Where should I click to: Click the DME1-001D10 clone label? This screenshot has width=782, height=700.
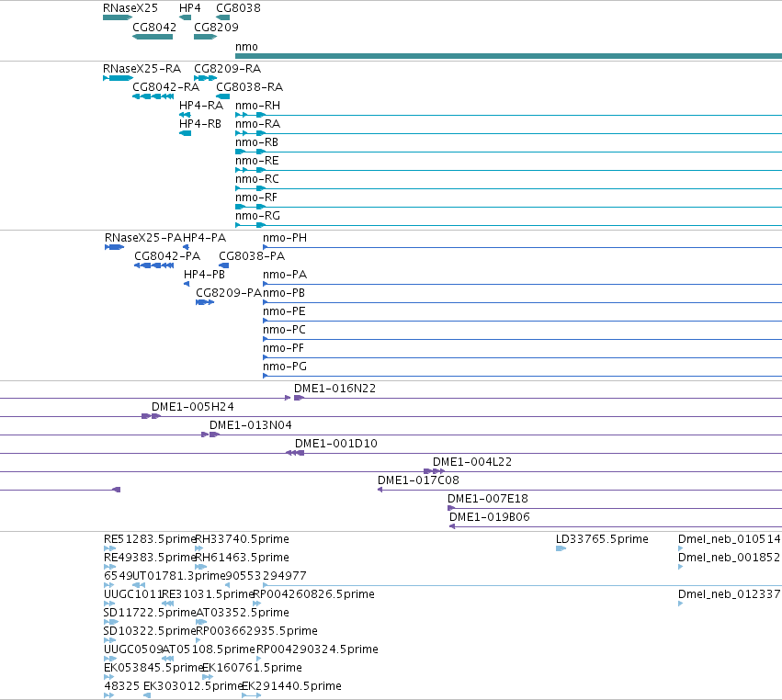tap(336, 445)
